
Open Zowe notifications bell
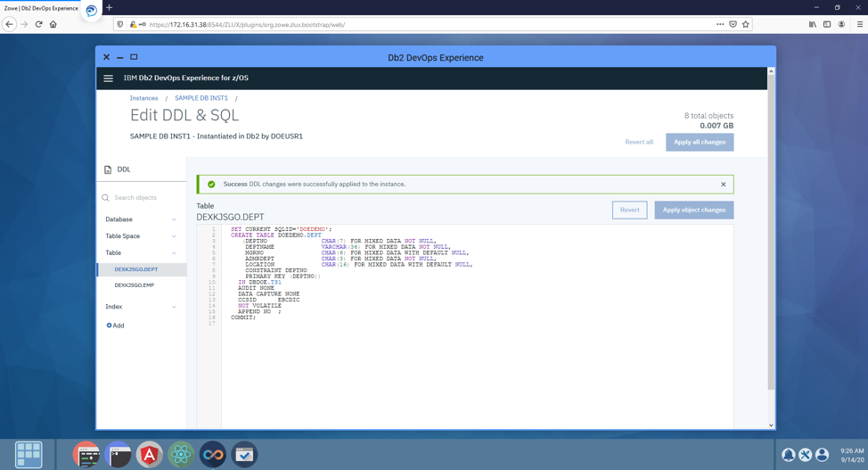click(789, 455)
